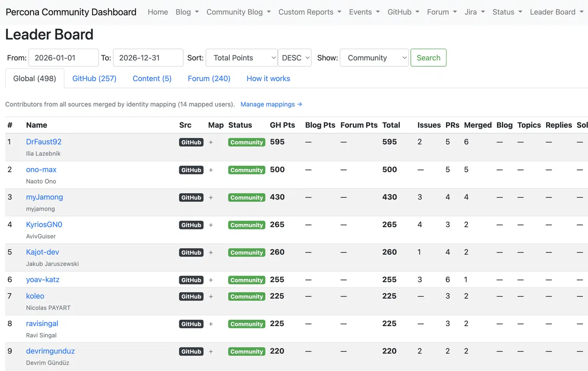Click the map plus icon for myJamong
Screen dimensions: 588x371
(x=211, y=197)
